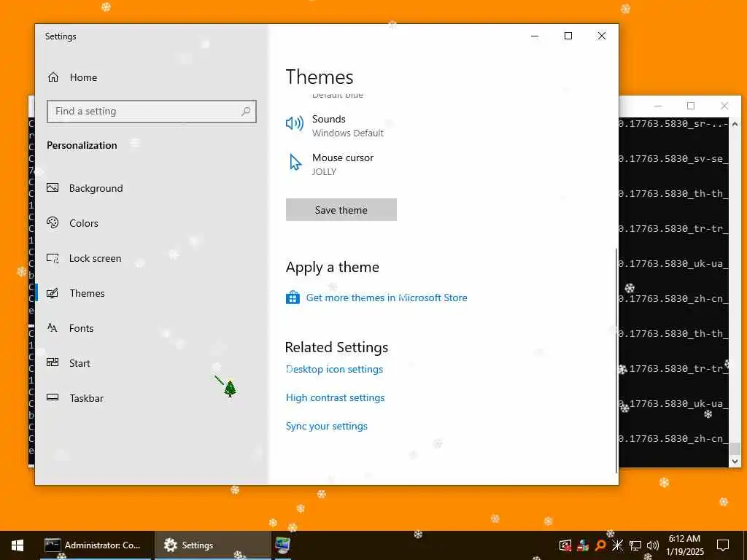This screenshot has width=747, height=560.
Task: Click the Taskbar icon in sidebar
Action: 53,397
